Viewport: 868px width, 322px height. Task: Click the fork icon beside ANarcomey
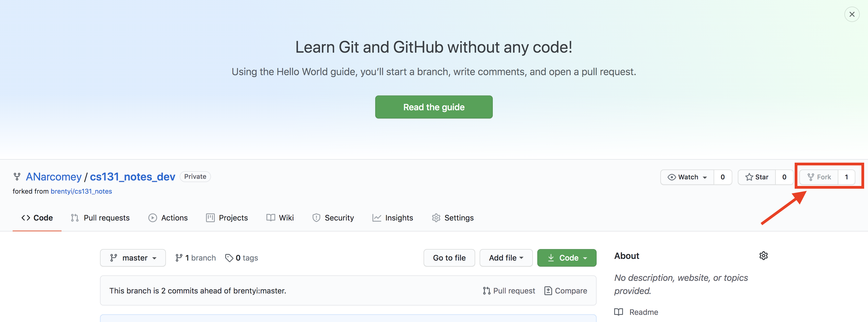point(17,177)
